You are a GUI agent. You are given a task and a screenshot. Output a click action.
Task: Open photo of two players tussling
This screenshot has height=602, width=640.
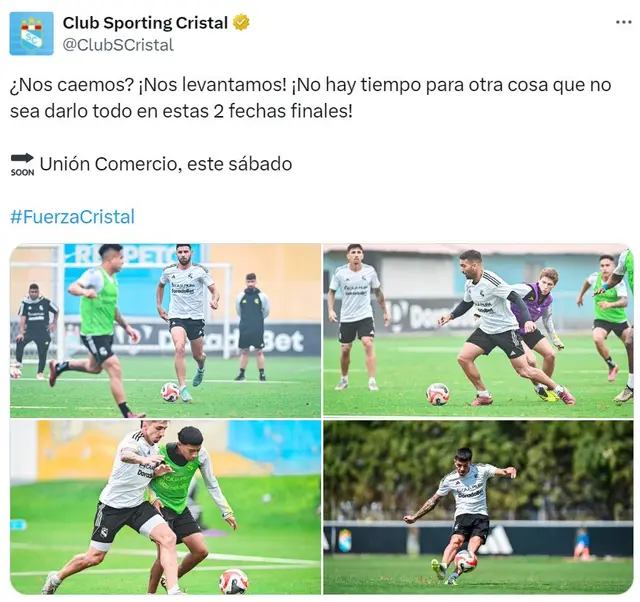point(165,507)
